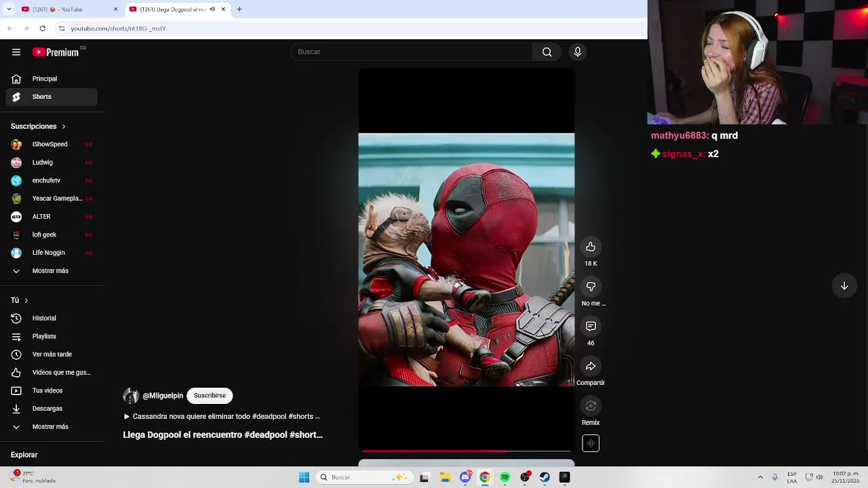Open new browser tab with plus
This screenshot has width=868, height=488.
click(x=239, y=9)
